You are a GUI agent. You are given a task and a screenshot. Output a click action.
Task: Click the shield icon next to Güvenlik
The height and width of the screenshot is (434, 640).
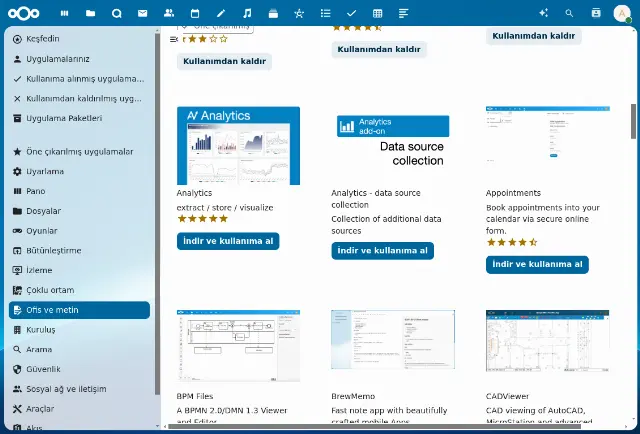point(17,369)
